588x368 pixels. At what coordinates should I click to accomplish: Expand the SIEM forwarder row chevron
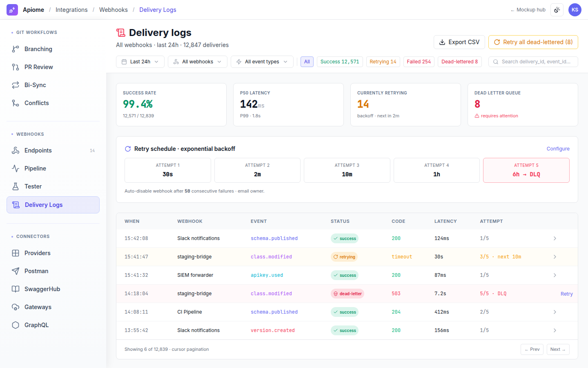(x=555, y=275)
